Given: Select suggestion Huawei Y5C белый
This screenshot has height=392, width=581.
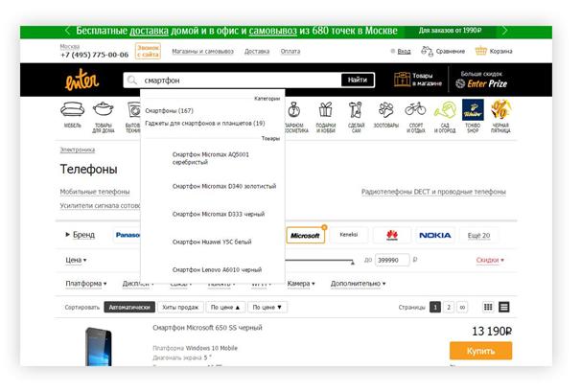Looking at the screenshot, I should pyautogui.click(x=212, y=242).
